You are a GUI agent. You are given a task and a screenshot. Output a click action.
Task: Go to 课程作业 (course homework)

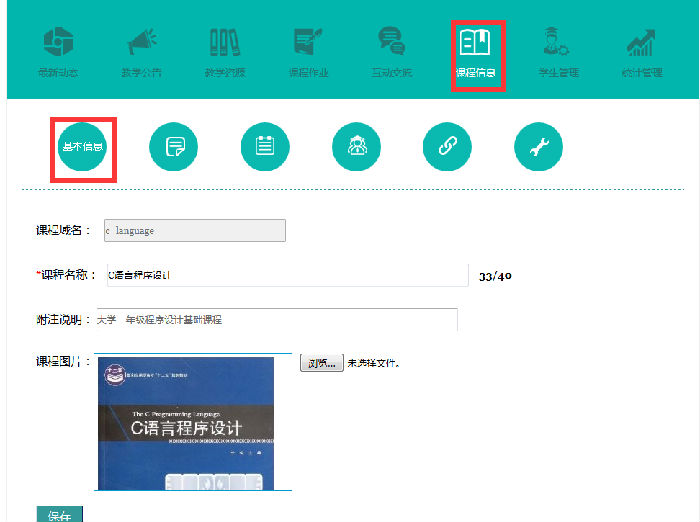(308, 53)
